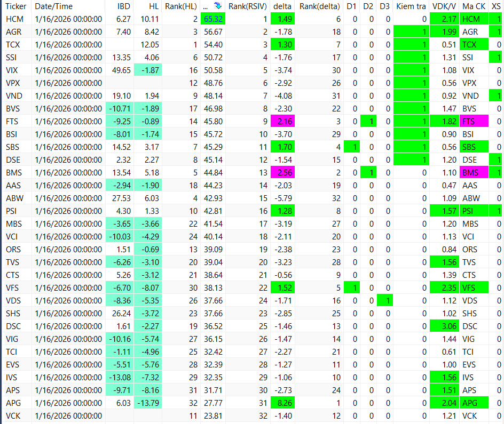Click the green delta value 1.52
Image resolution: width=504 pixels, height=424 pixels.
pyautogui.click(x=283, y=287)
